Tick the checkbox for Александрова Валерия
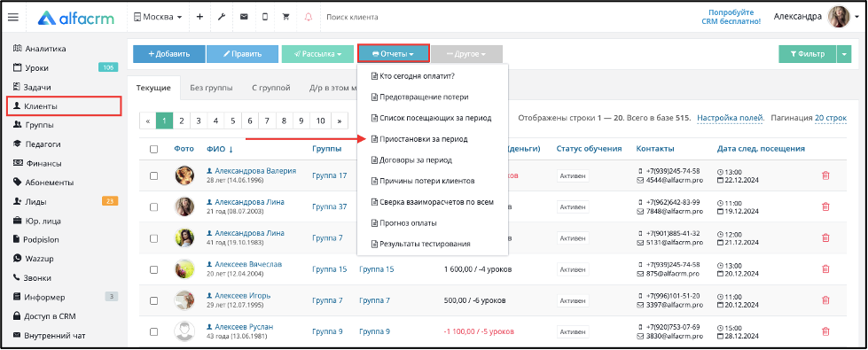 (154, 175)
